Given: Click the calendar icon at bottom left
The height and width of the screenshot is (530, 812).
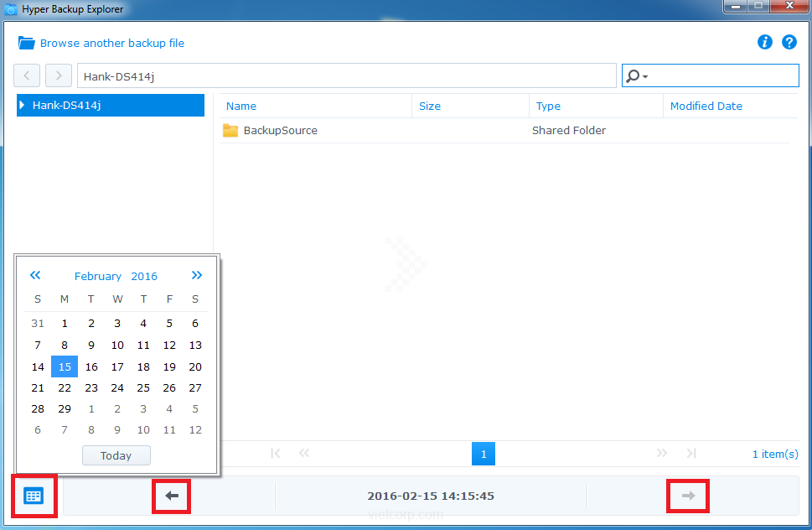Looking at the screenshot, I should click(x=34, y=496).
